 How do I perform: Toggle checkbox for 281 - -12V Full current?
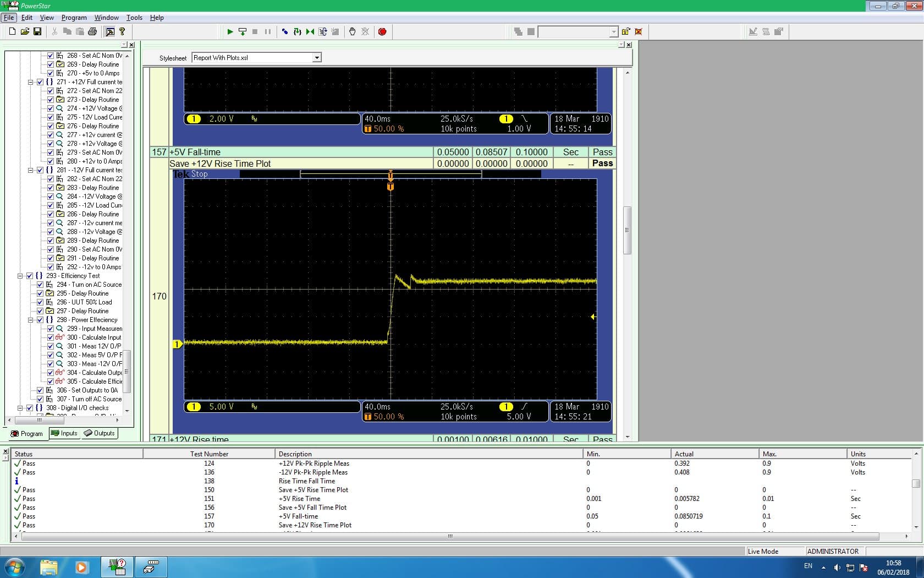[40, 170]
